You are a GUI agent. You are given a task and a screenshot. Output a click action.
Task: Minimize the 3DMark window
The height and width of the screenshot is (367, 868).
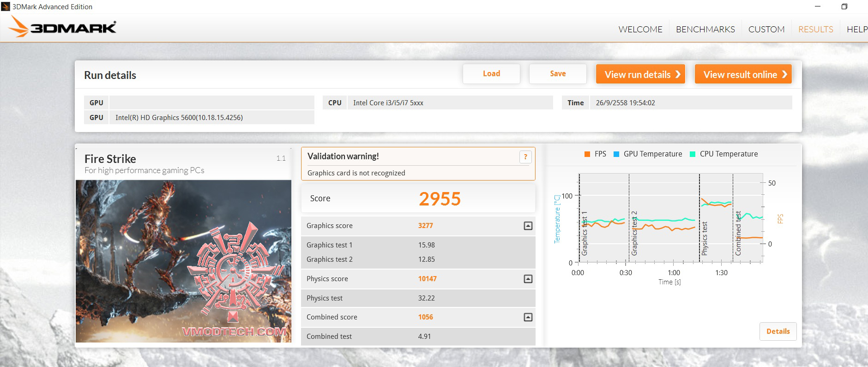coord(818,6)
